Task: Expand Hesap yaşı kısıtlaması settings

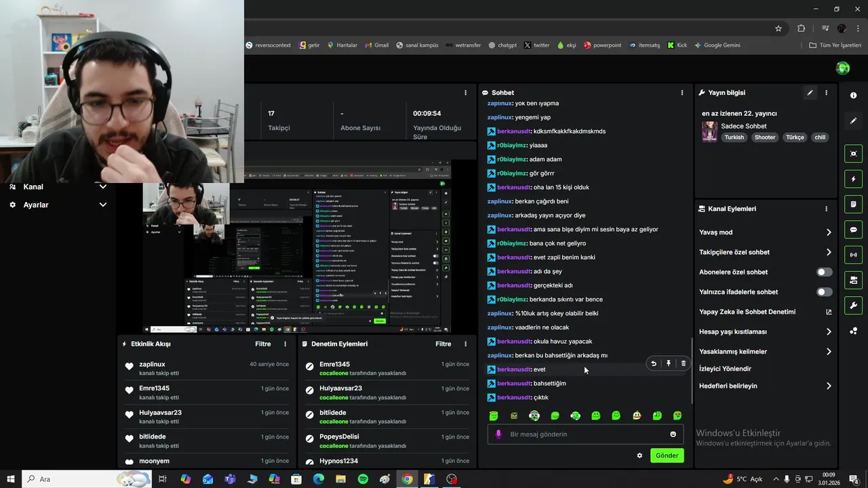Action: (765, 332)
